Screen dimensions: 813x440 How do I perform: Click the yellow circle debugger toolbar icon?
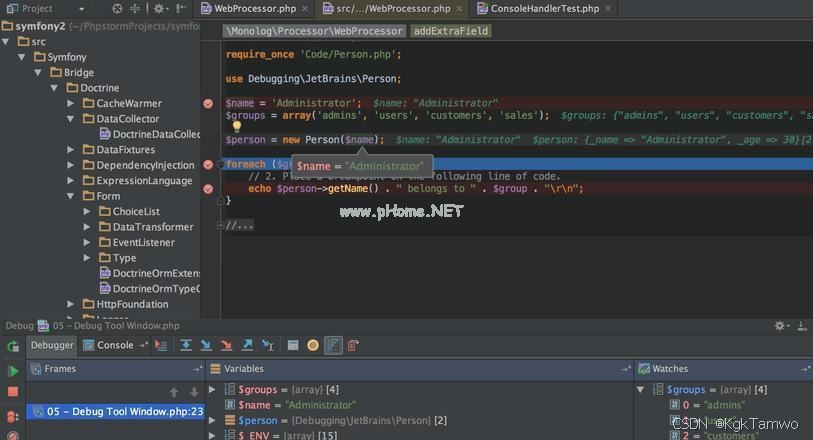(313, 346)
